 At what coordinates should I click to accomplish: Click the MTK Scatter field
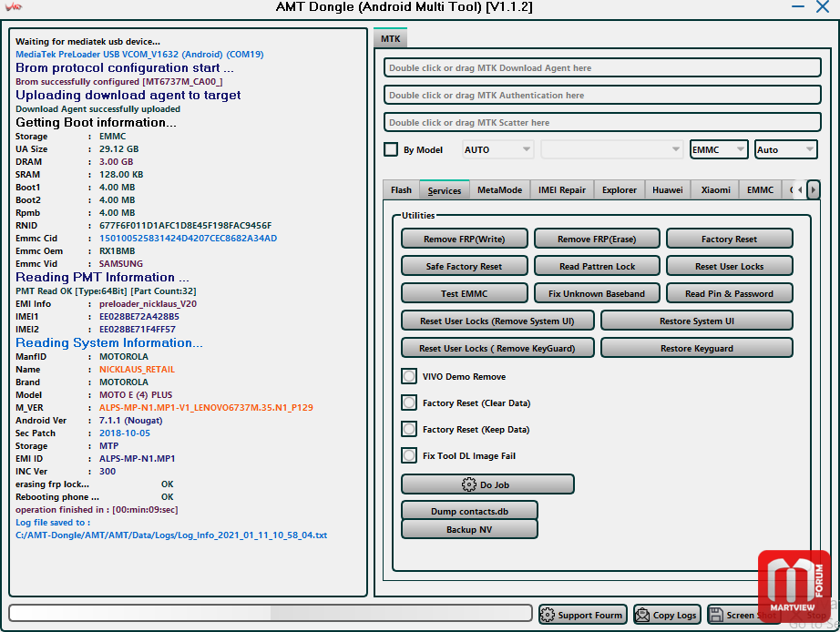tap(603, 123)
